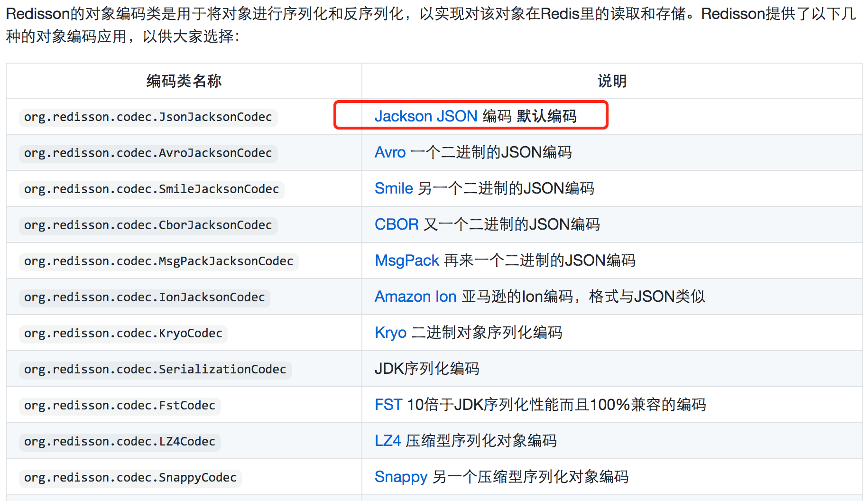
Task: Click the 编码 默认编码 text after Jackson JSON
Action: (529, 116)
